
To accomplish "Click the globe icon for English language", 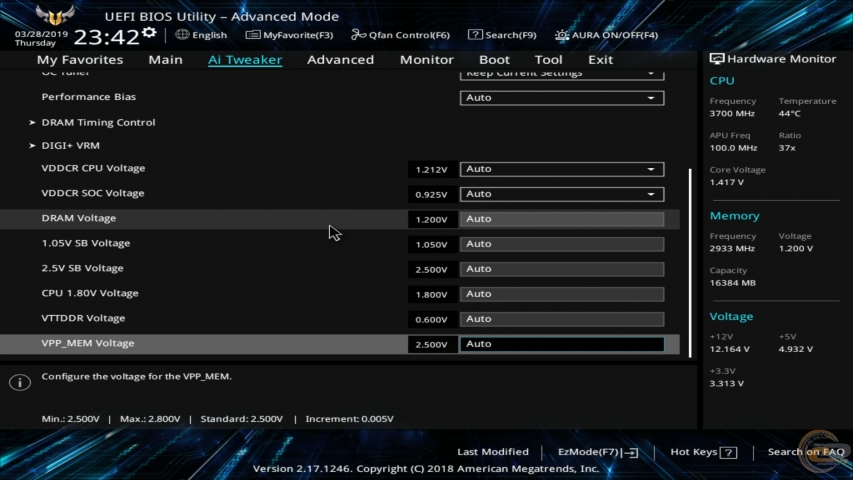I will pos(182,35).
